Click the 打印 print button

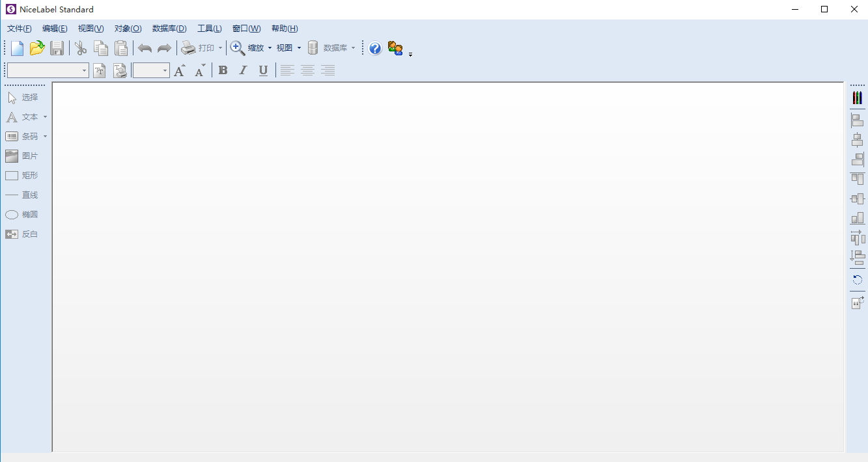pos(198,48)
